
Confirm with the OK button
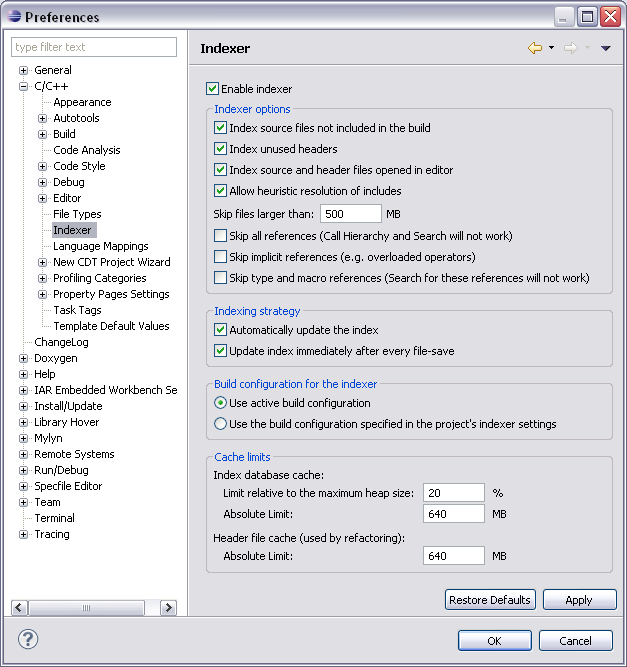495,641
